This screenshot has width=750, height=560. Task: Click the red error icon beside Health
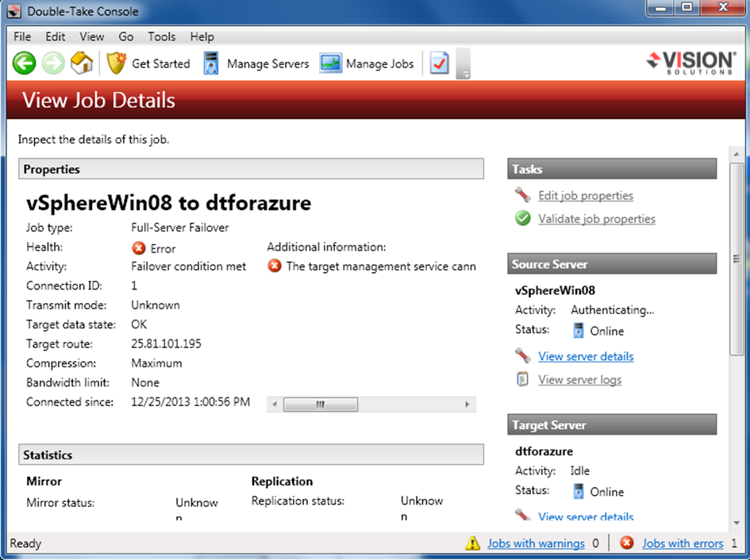[138, 247]
